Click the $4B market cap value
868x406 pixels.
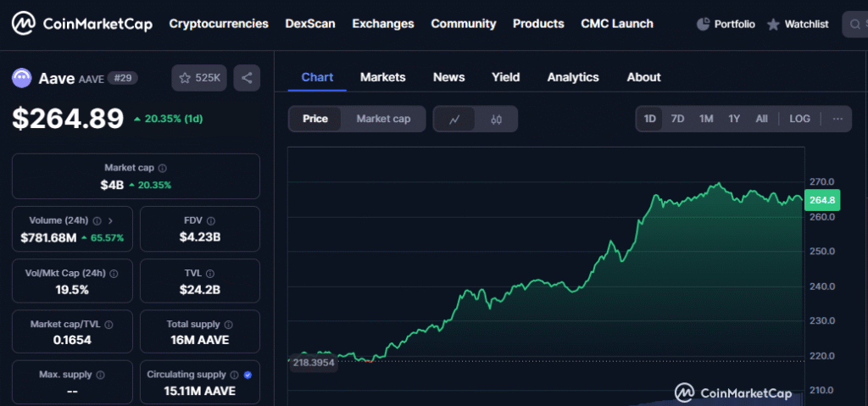click(x=112, y=185)
